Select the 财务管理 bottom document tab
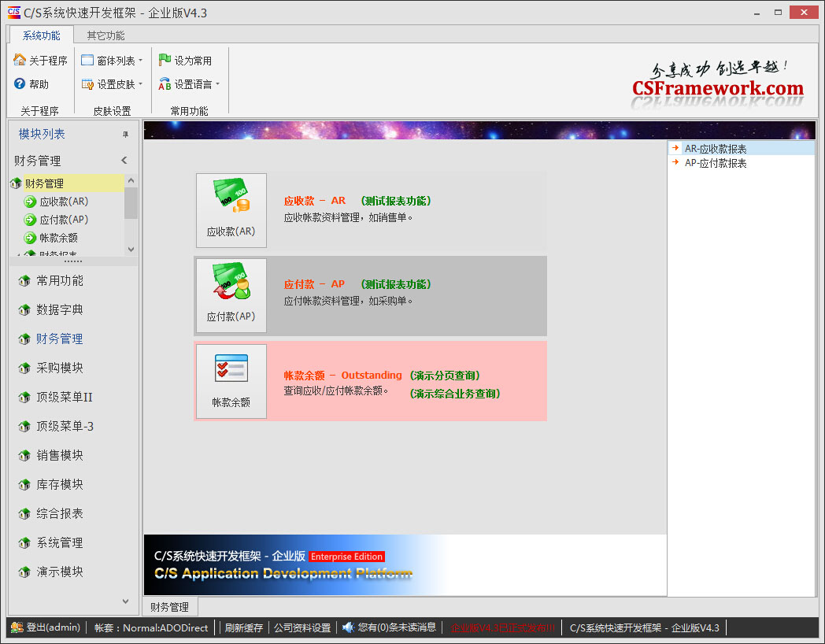 coord(169,607)
